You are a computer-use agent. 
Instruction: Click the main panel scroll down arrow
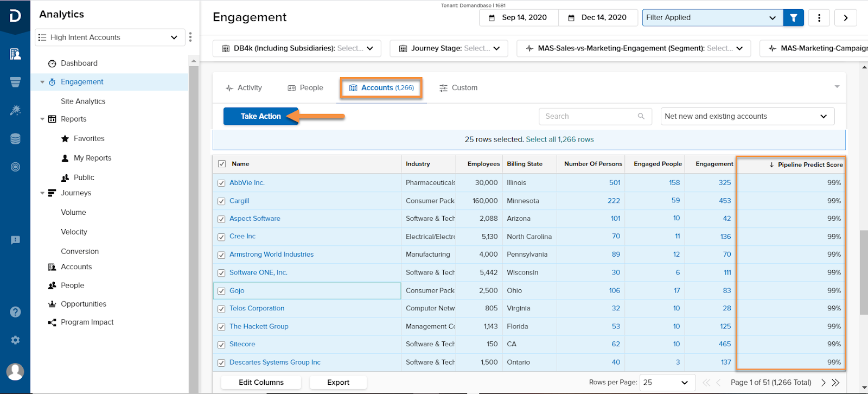pos(864,388)
